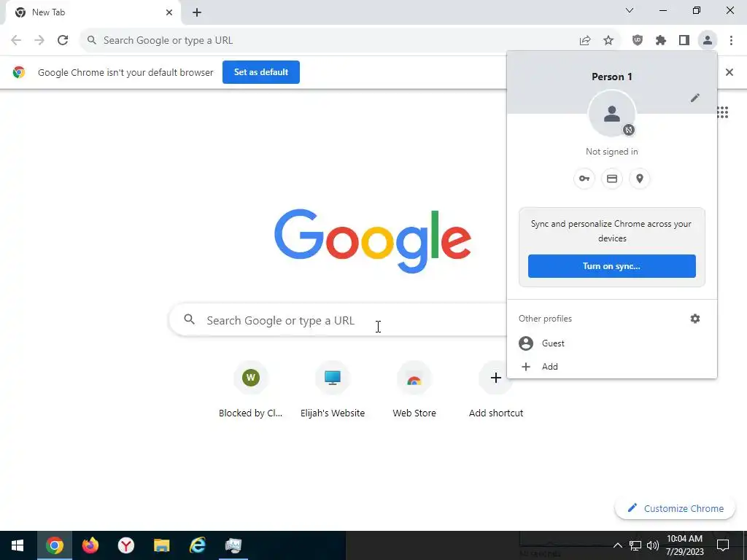747x560 pixels.
Task: Share this page using the share icon
Action: pos(585,41)
